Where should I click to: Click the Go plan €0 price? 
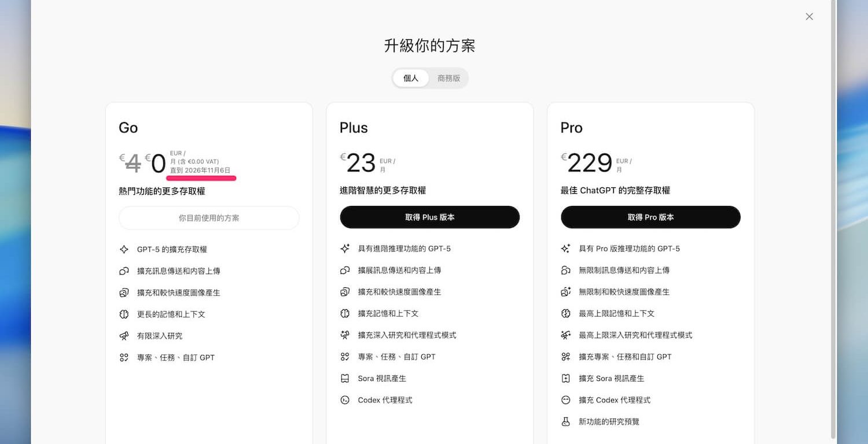[x=158, y=164]
